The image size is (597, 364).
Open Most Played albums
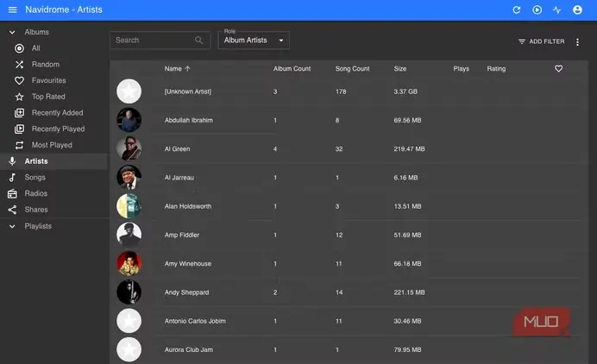[52, 145]
